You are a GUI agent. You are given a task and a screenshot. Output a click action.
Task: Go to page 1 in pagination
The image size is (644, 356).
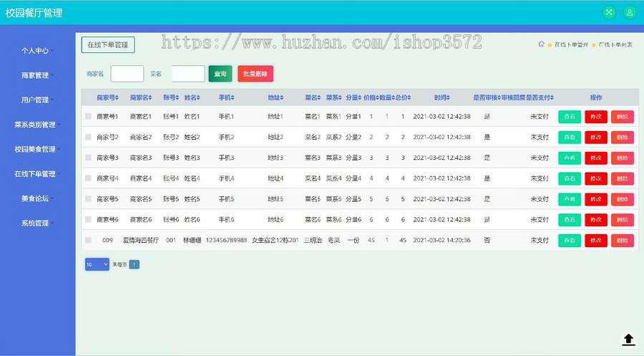[135, 264]
